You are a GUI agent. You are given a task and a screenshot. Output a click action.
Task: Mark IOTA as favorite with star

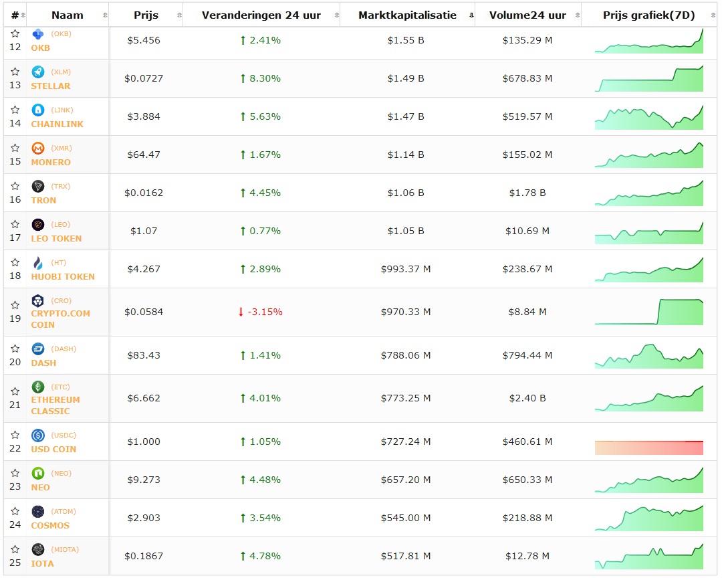(x=15, y=550)
